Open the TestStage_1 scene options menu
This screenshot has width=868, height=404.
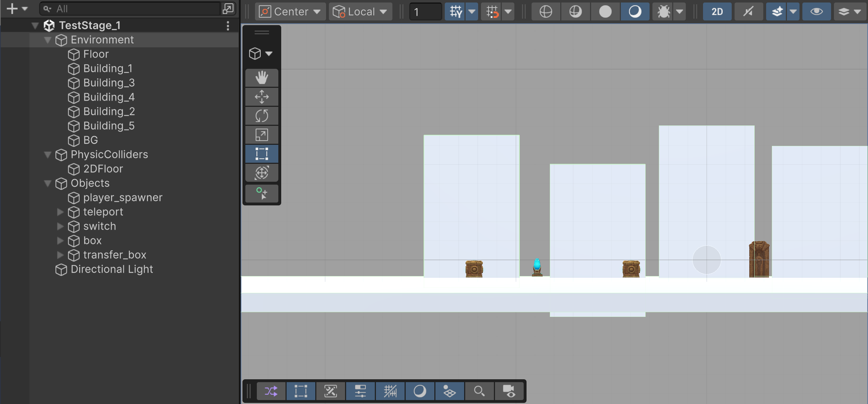coord(228,25)
